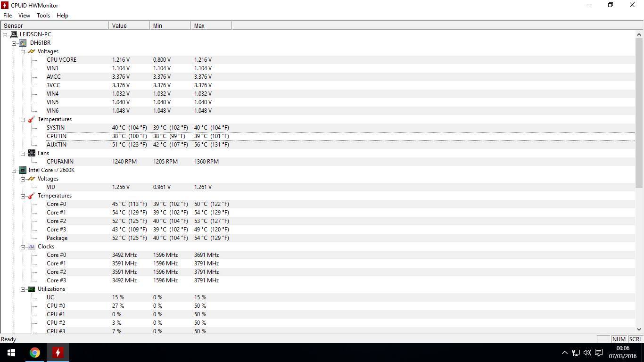Open the network status tray icon
The height and width of the screenshot is (362, 644).
click(576, 353)
